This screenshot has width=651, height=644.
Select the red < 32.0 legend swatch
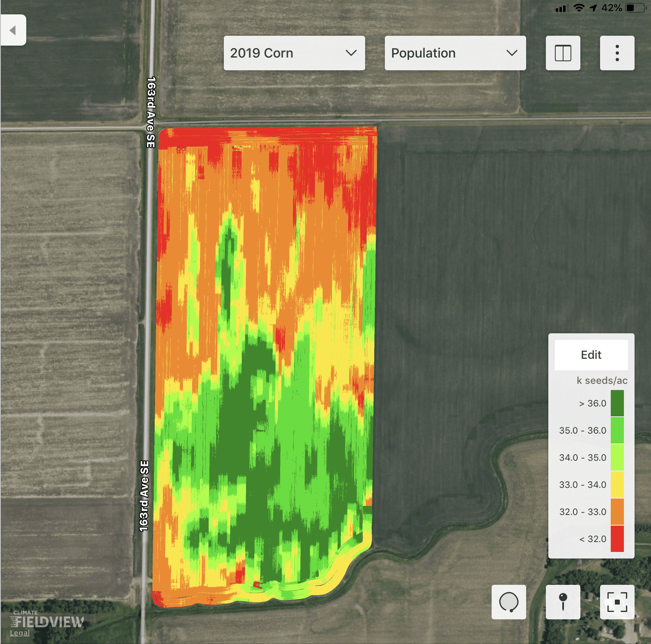[617, 539]
